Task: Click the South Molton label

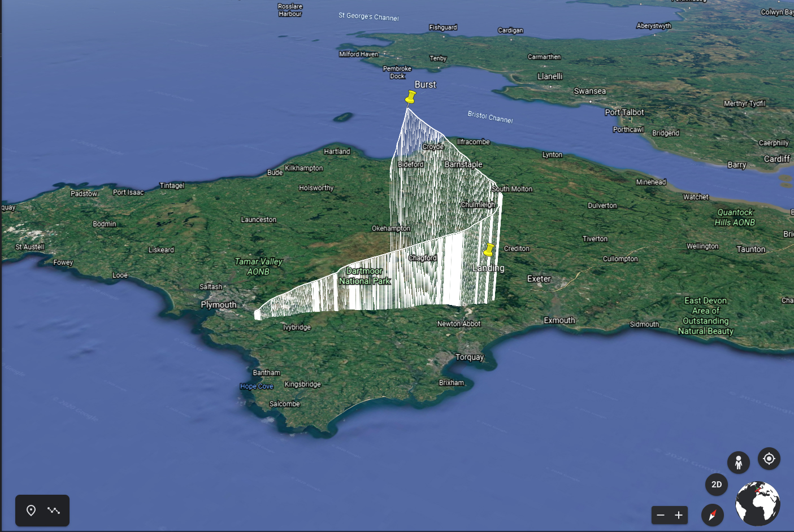Action: click(x=512, y=189)
